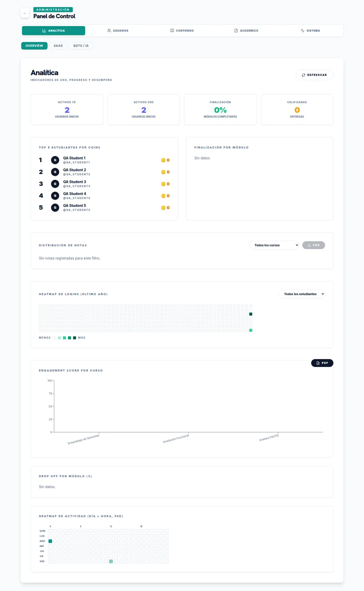
Task: Click the SÁB hour 12 activity cell
Action: coord(111,562)
